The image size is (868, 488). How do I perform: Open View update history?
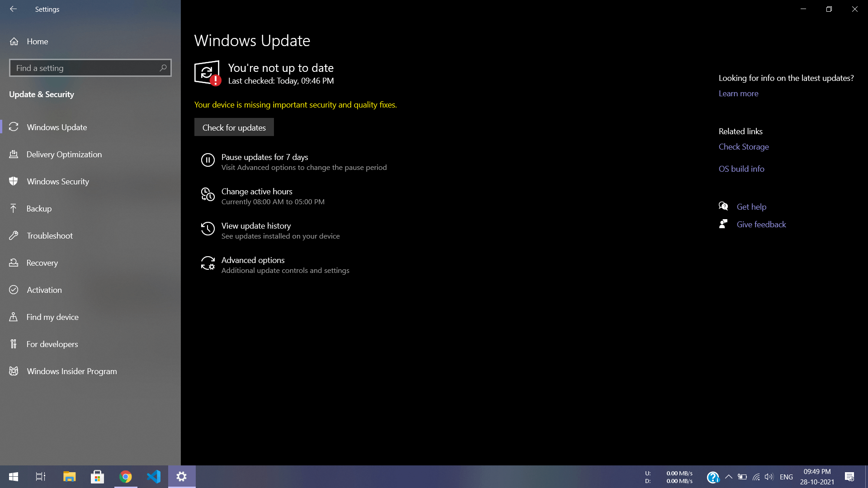tap(270, 230)
